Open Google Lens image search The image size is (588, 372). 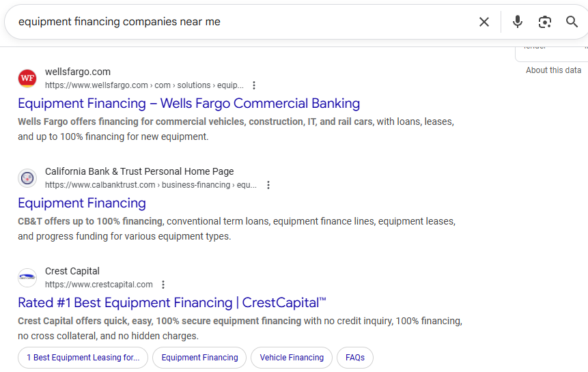click(x=544, y=22)
